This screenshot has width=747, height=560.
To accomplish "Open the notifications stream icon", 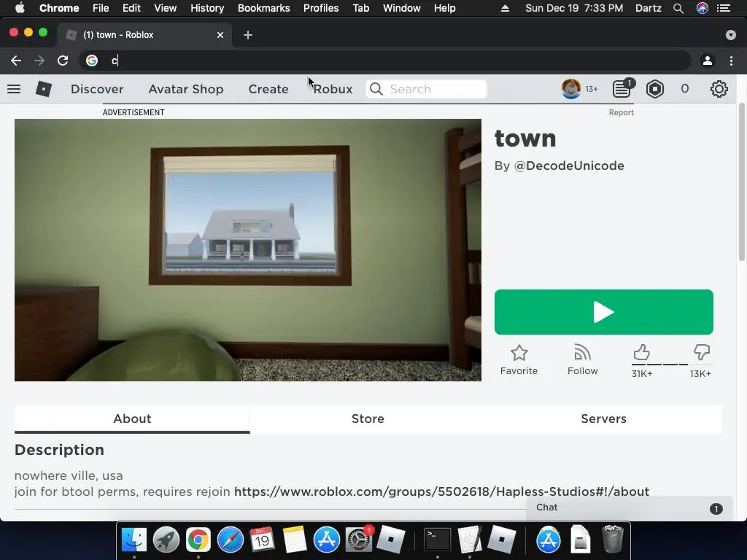I will pos(622,89).
